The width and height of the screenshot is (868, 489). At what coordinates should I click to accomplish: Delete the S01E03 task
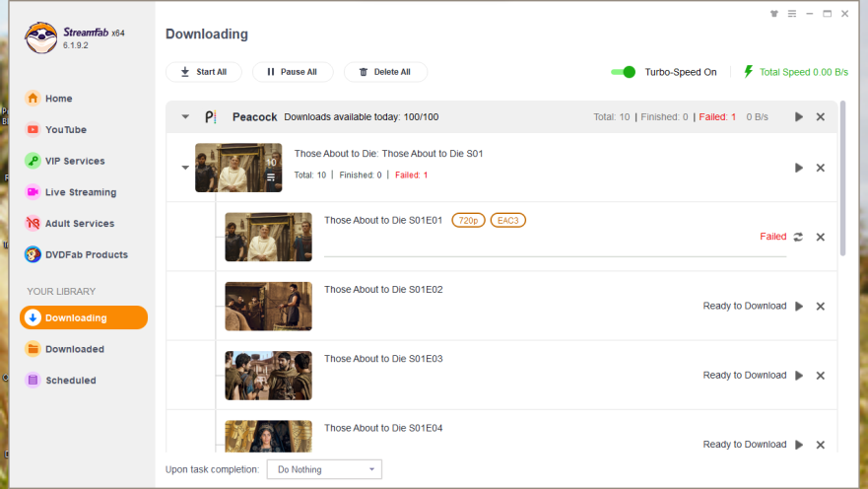coord(821,376)
